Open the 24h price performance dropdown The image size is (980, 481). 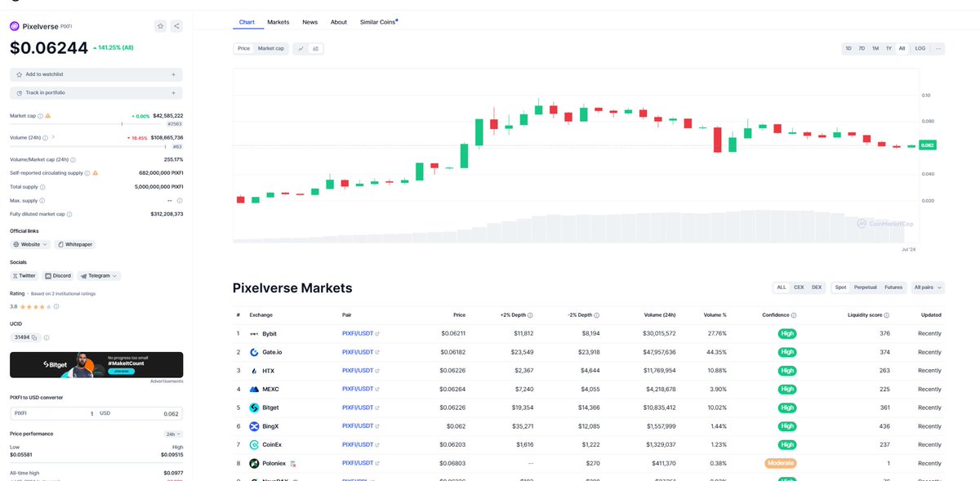[x=173, y=434]
